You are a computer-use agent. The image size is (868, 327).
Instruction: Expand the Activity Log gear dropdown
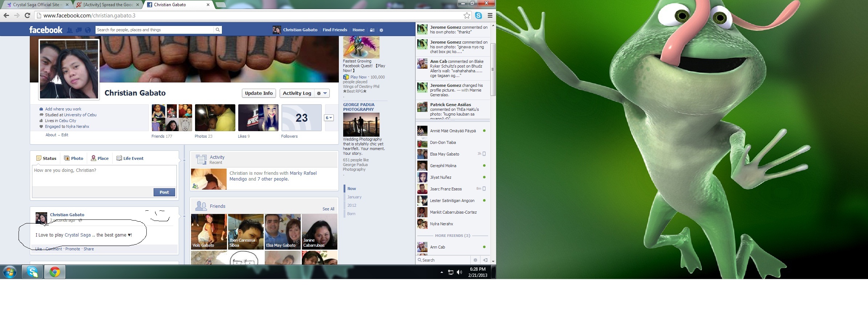(322, 93)
